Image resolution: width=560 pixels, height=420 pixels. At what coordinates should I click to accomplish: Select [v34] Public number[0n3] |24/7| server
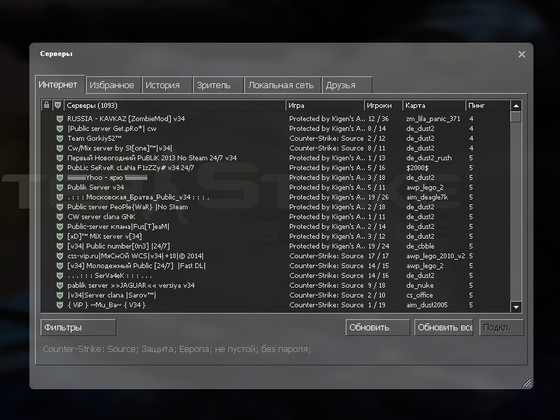(x=275, y=246)
